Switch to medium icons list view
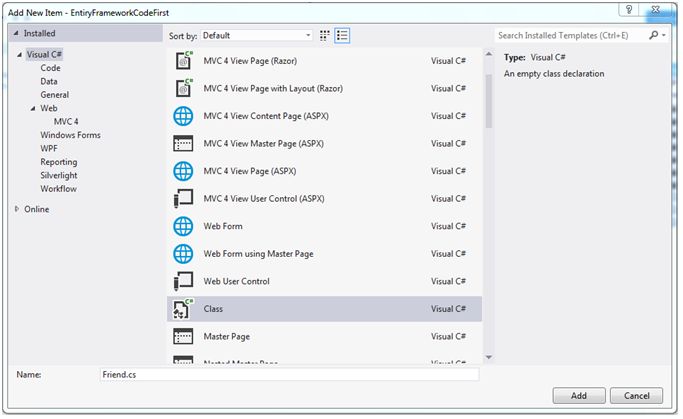 (343, 35)
